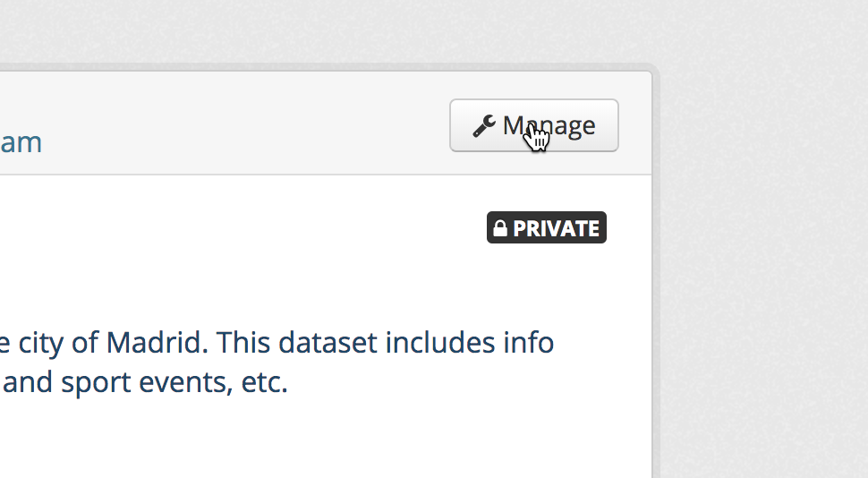Click the word "Manage" on the button
Viewport: 868px width, 478px height.
pyautogui.click(x=549, y=125)
